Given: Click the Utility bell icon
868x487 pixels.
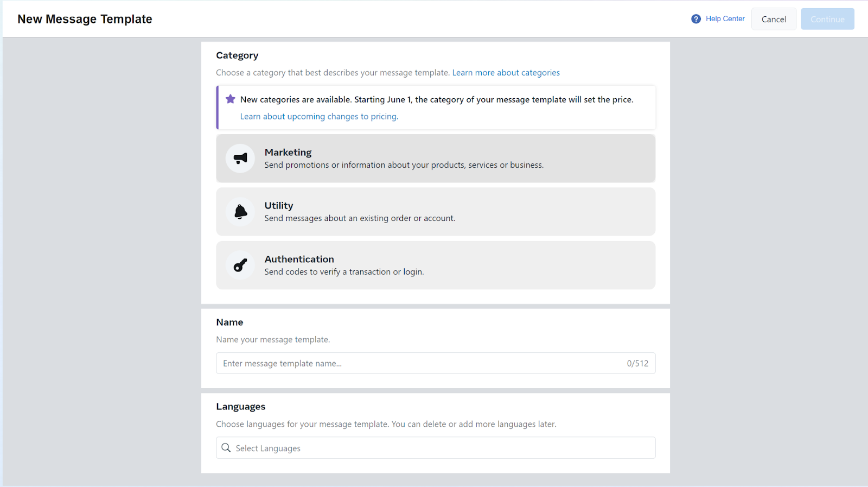Looking at the screenshot, I should pos(240,212).
